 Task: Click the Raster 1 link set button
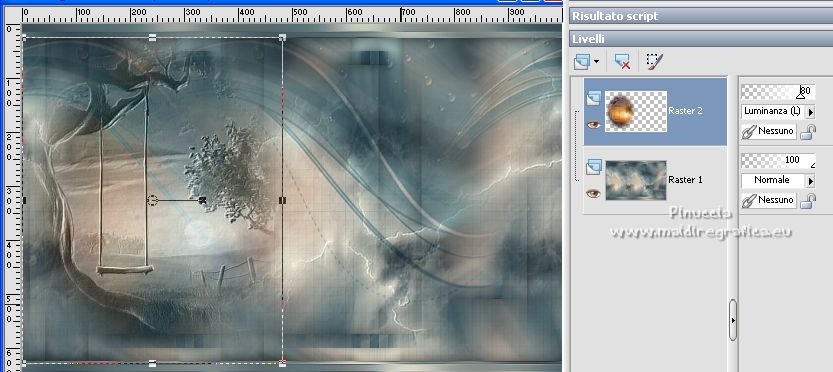point(769,200)
